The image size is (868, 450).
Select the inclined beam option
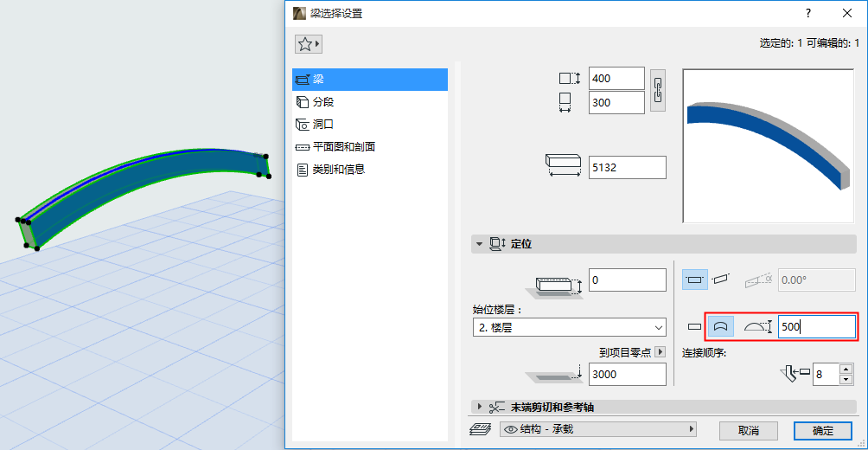tap(721, 280)
